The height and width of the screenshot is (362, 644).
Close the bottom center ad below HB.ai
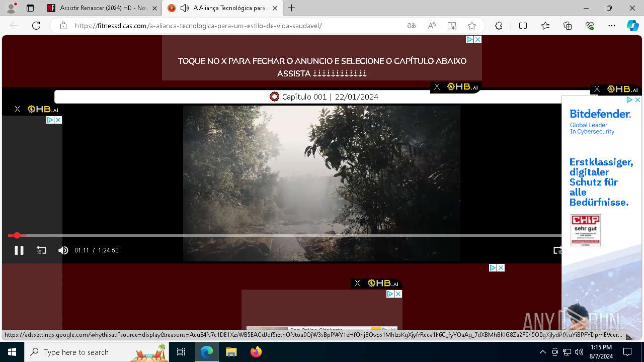click(398, 294)
